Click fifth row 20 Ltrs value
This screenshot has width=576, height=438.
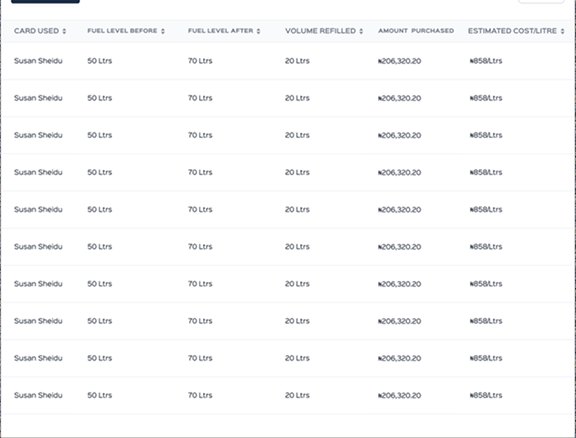(x=297, y=209)
